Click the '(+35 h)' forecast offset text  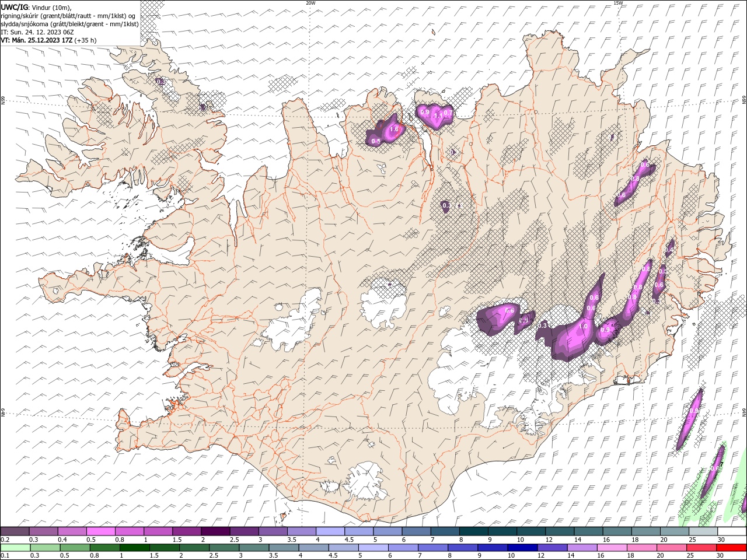(86, 40)
